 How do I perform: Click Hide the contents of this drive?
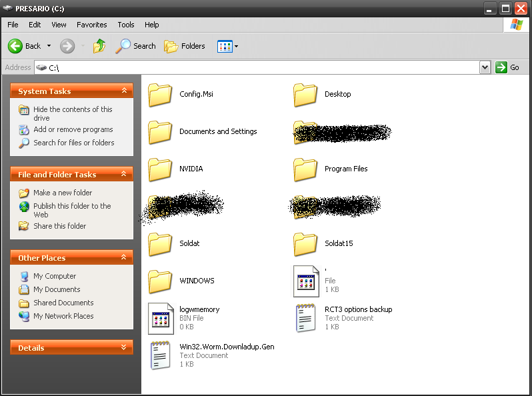[73, 114]
